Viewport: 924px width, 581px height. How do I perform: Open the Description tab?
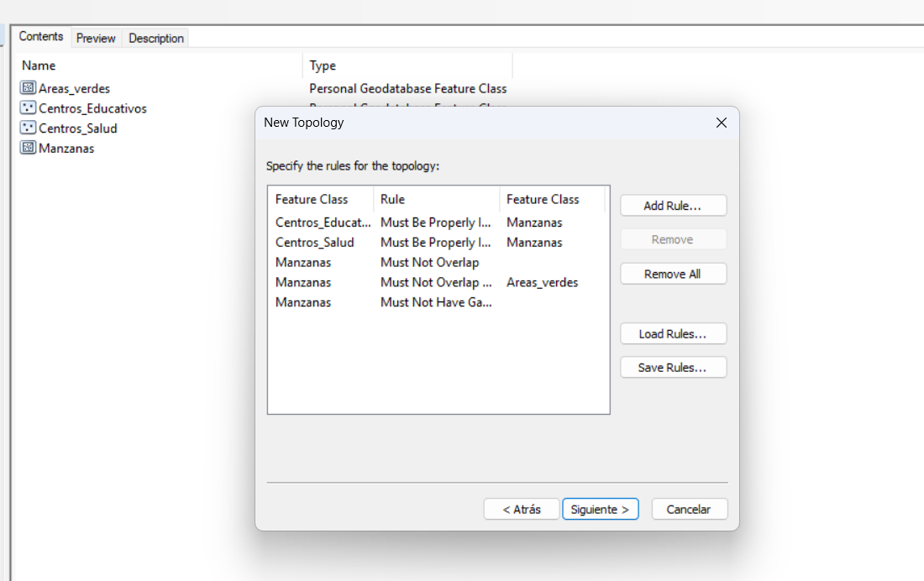coord(156,38)
